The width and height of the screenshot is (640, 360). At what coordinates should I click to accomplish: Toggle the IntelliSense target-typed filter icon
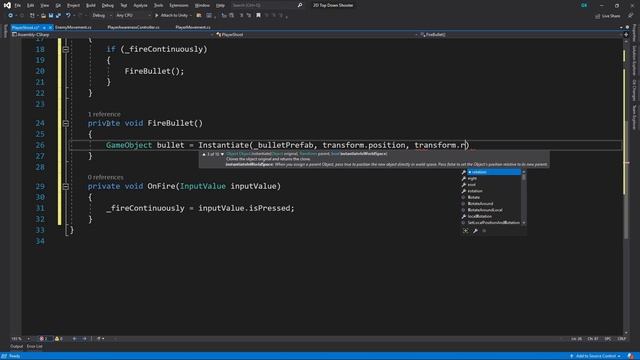coord(466,231)
